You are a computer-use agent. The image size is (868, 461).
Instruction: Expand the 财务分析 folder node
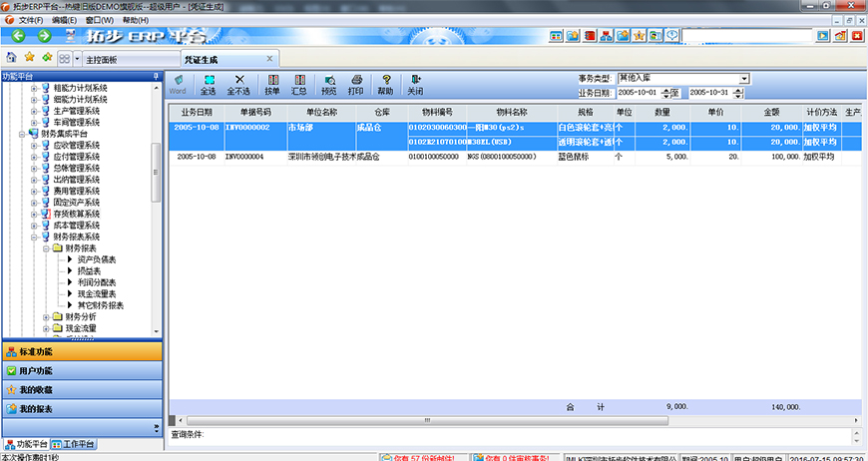coord(46,316)
